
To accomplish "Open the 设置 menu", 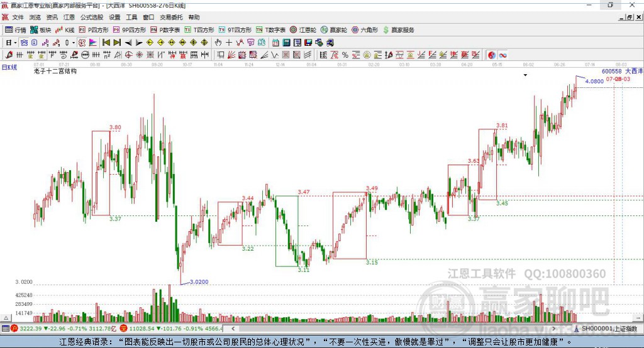I will coord(114,17).
